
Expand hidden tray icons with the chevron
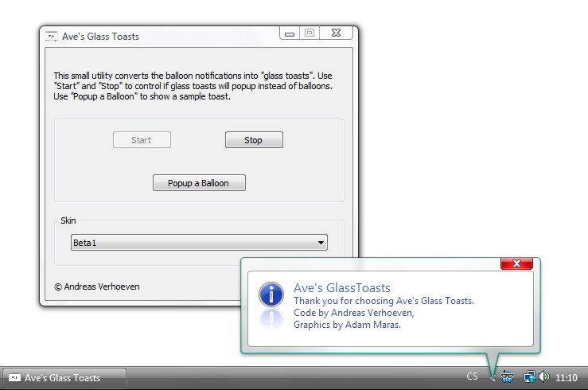point(493,377)
